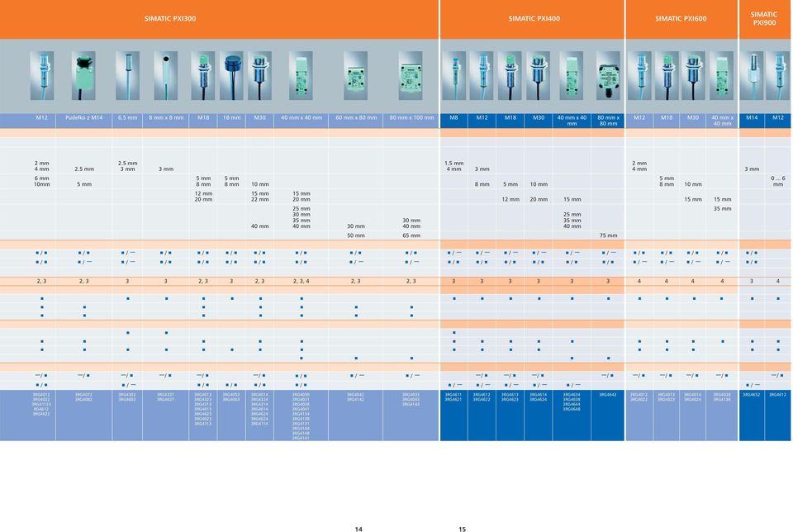Select the PXI600 M12 sensor photo
Viewport: 793px width, 532px height.
639,75
